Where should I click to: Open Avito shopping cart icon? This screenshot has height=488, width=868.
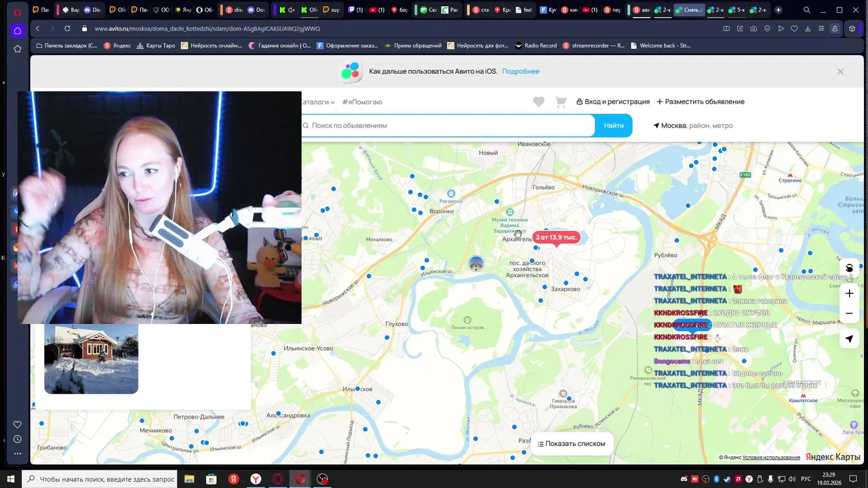tap(561, 102)
